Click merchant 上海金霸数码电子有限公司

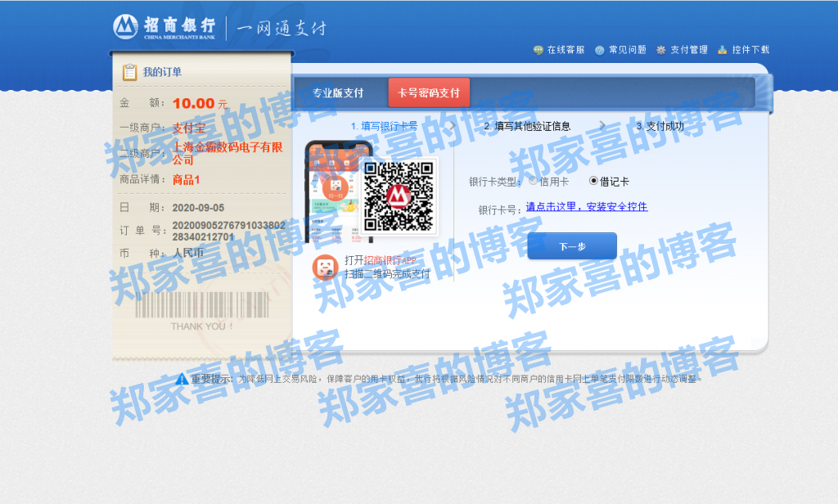228,153
